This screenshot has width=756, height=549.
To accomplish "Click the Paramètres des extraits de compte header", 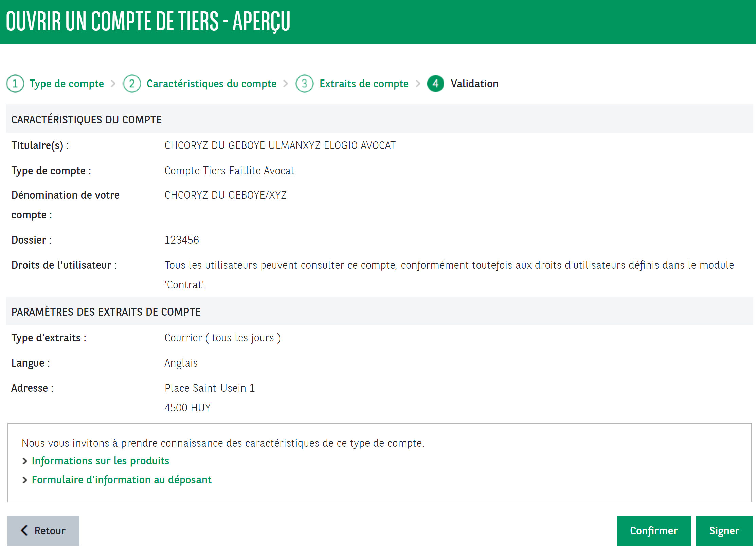I will click(x=106, y=312).
